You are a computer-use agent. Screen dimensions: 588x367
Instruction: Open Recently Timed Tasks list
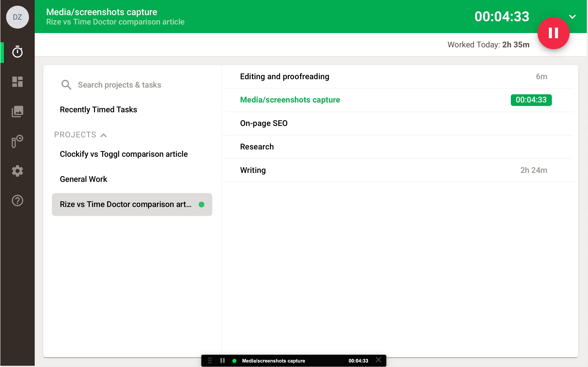click(x=98, y=109)
